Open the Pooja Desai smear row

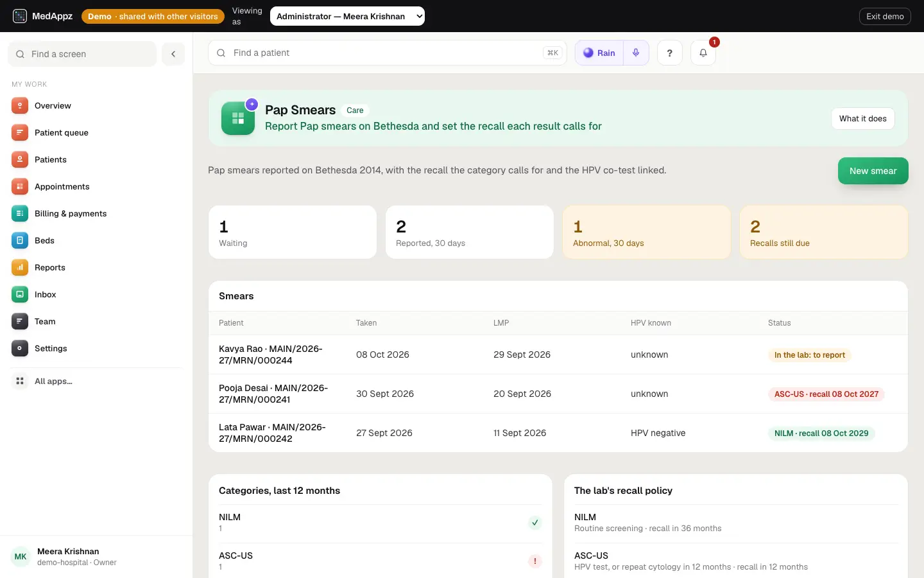point(558,394)
